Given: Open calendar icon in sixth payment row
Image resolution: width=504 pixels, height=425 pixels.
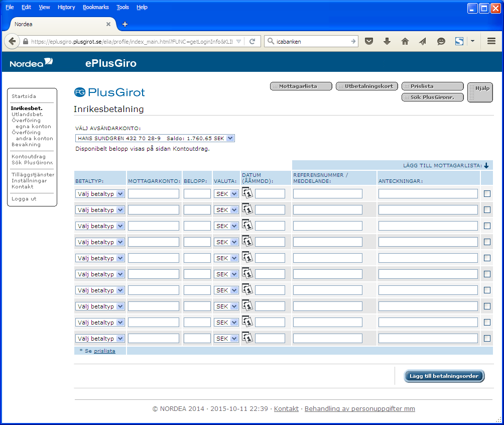Looking at the screenshot, I should click(x=247, y=273).
